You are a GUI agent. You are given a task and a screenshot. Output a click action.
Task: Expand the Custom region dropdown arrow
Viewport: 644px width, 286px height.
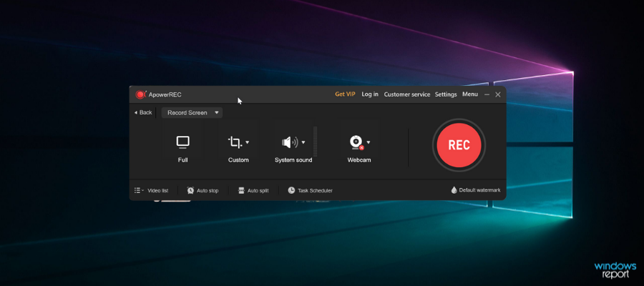point(248,142)
